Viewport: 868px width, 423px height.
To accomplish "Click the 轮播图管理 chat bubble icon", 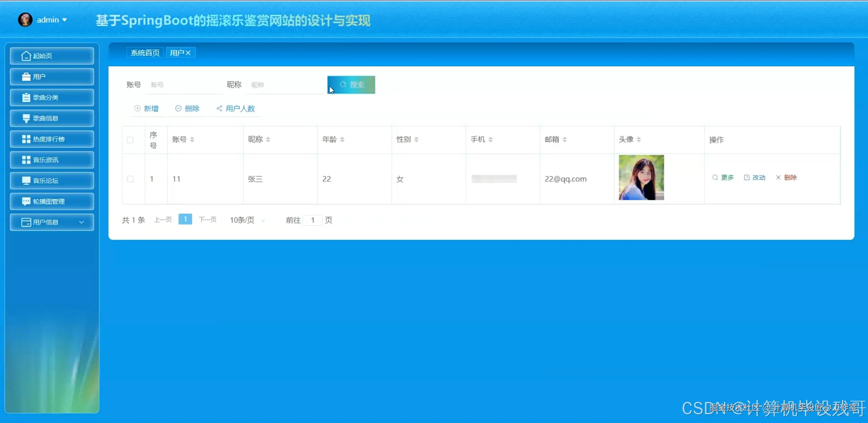I will (x=26, y=201).
